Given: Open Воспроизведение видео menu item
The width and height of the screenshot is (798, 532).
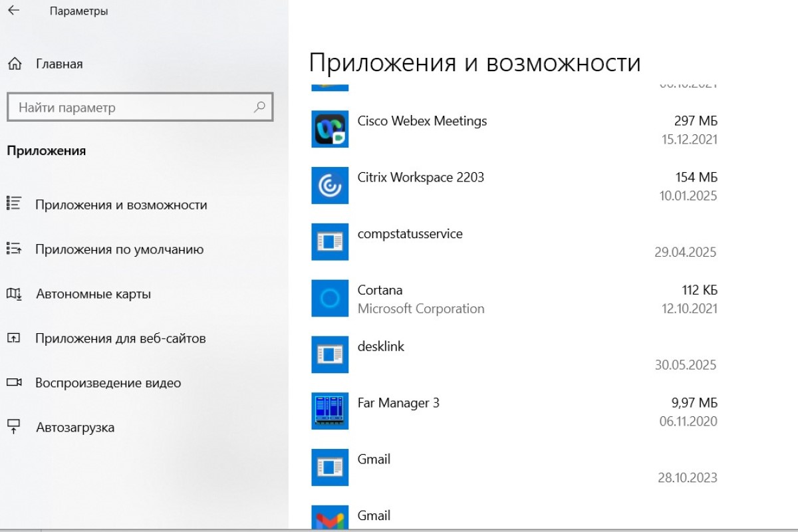Looking at the screenshot, I should tap(108, 383).
